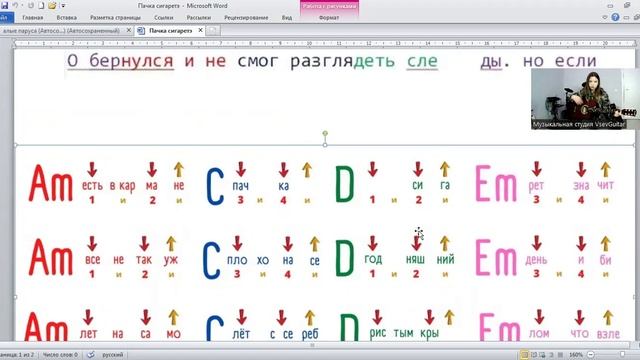Open proofing errors icon in status bar
Screen dimensions: 640x360
[x=91, y=355]
